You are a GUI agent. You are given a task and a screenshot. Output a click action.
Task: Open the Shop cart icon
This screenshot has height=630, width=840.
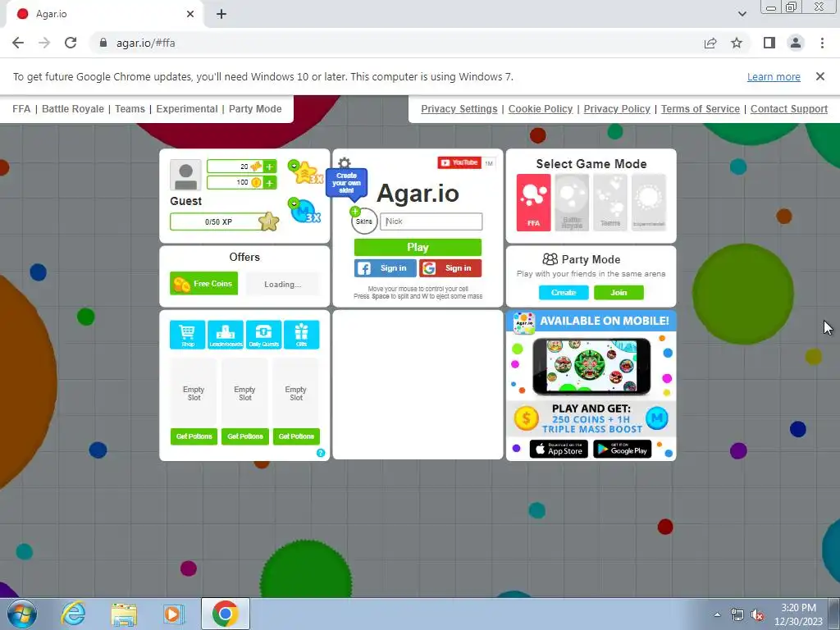(188, 335)
